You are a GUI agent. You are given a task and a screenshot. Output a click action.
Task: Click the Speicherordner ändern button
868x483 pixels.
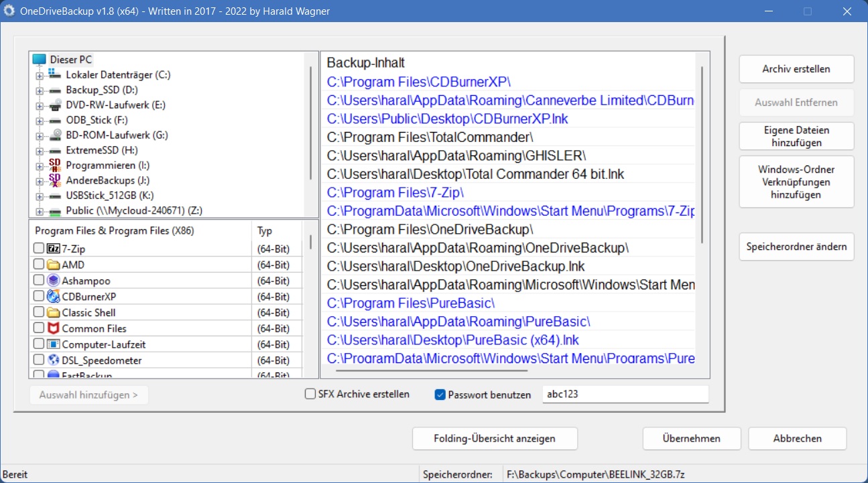click(x=796, y=247)
